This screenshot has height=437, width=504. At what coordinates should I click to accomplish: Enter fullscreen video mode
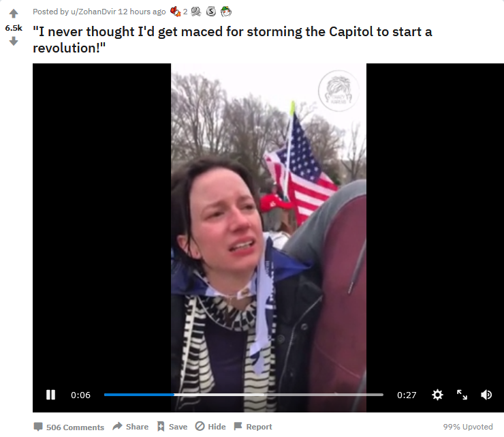tap(462, 395)
